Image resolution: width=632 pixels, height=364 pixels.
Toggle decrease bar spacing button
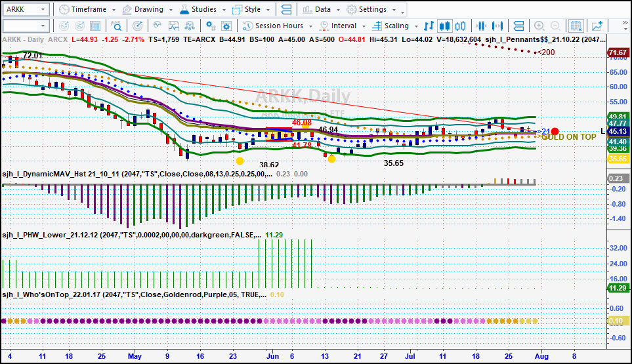pyautogui.click(x=481, y=26)
